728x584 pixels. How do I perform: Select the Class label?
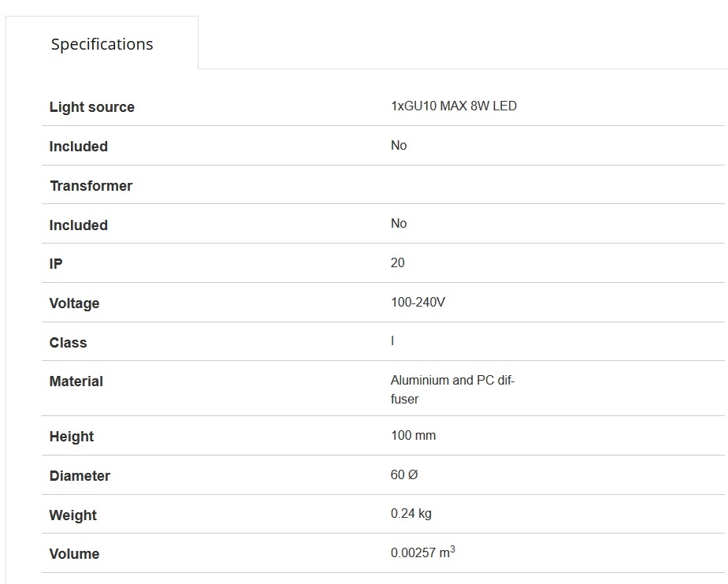(x=69, y=343)
